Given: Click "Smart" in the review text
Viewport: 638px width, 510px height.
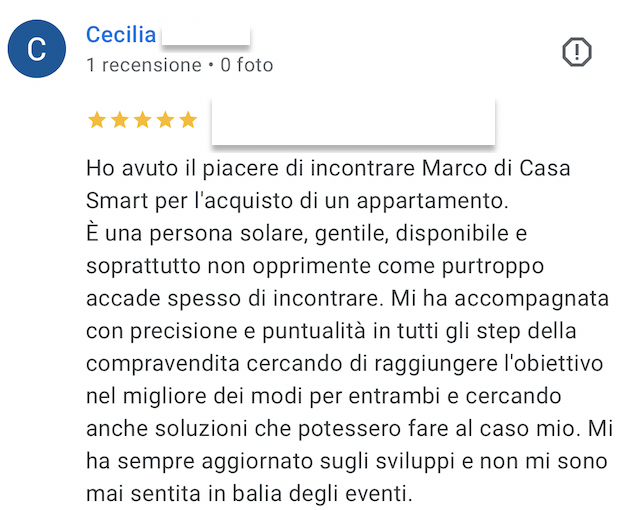Looking at the screenshot, I should (x=117, y=200).
